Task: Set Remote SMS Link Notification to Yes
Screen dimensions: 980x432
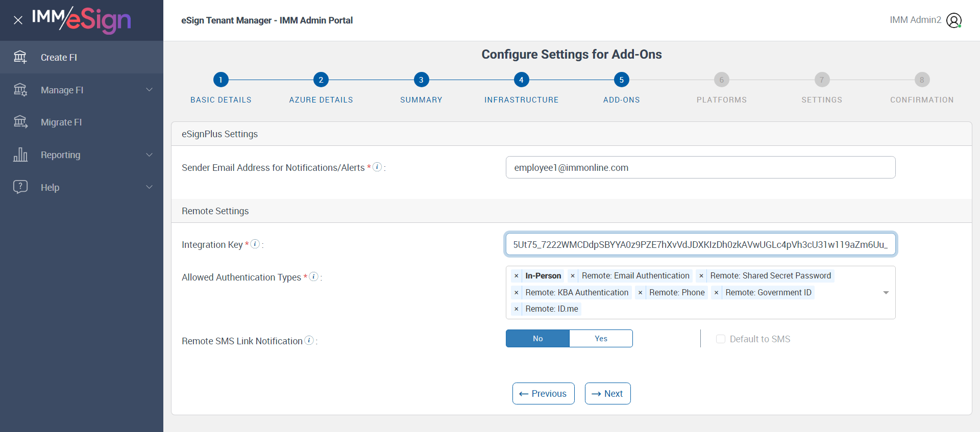Action: [x=601, y=339]
